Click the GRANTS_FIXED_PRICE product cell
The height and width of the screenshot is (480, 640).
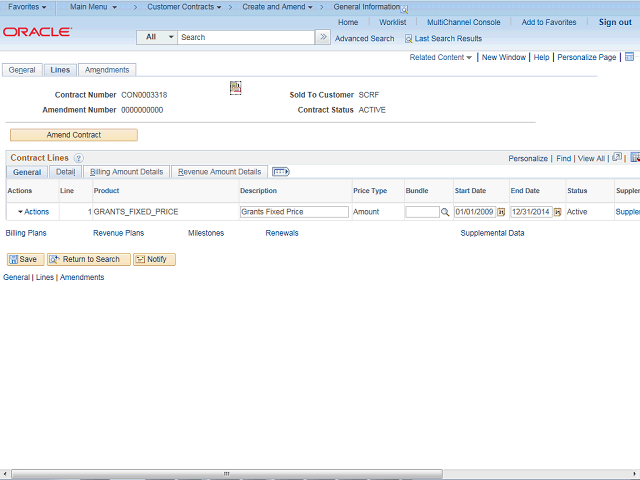(x=136, y=212)
